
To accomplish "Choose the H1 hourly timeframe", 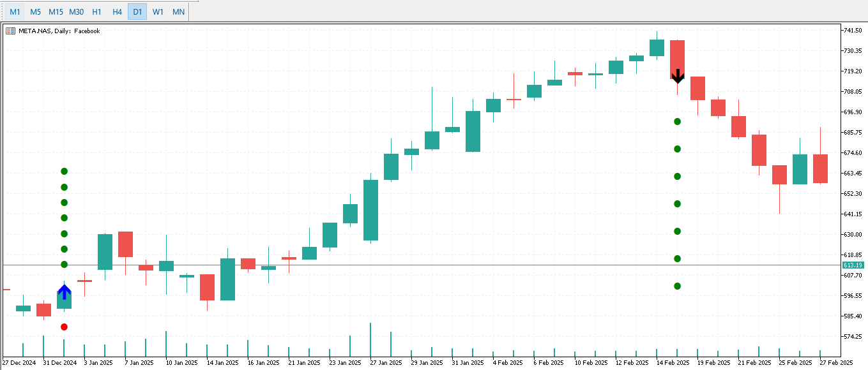I will coord(96,11).
